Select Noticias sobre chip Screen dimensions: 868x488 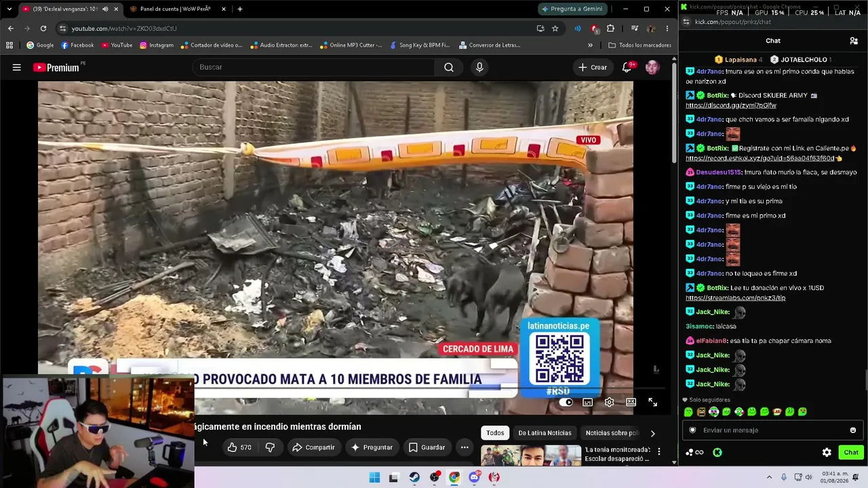pos(611,433)
